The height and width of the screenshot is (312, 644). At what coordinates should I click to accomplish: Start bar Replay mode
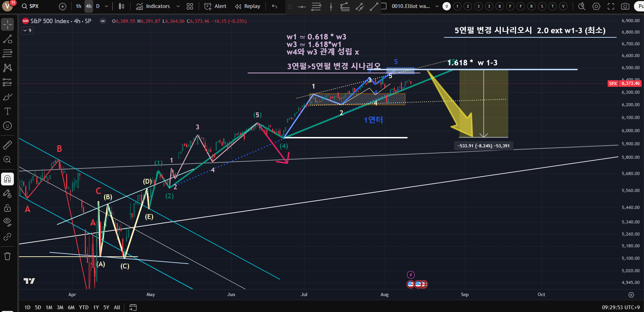248,6
